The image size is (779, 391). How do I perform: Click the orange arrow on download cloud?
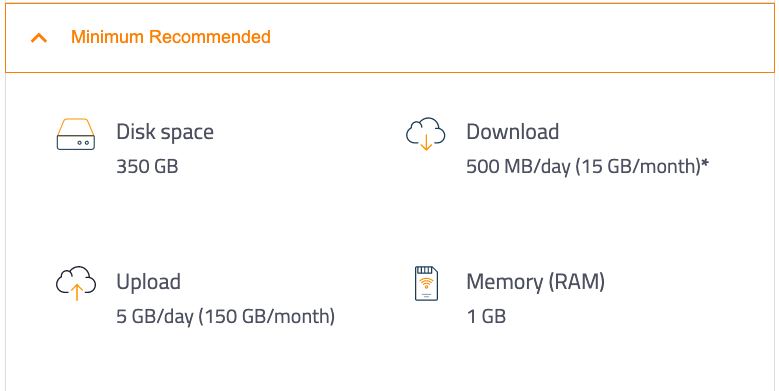[426, 143]
